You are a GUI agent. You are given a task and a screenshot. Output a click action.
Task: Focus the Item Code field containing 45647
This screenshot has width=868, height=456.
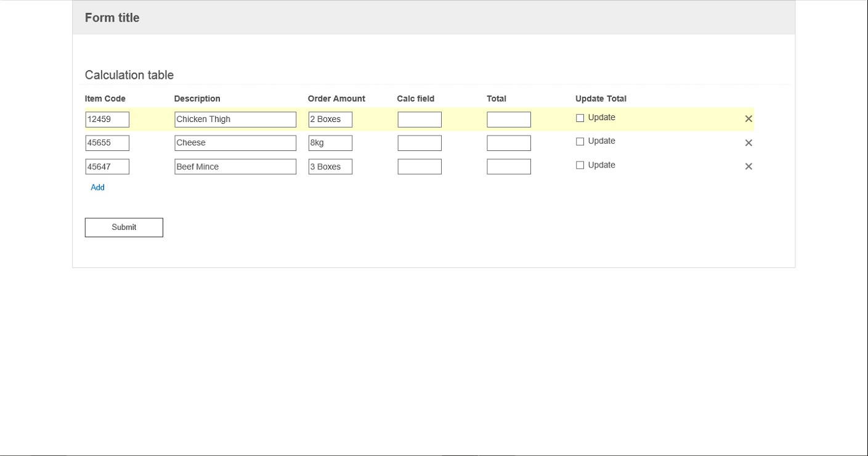[107, 167]
